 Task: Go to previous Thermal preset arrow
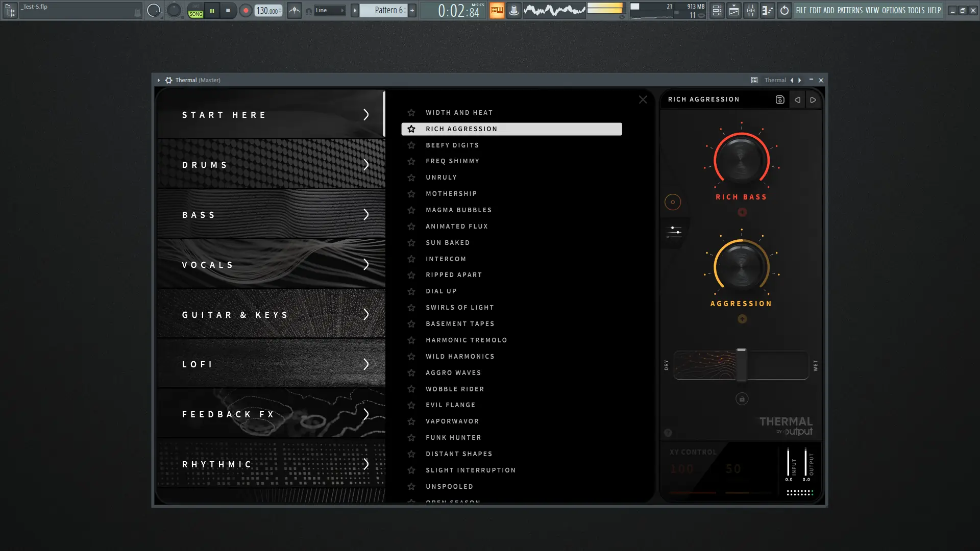(x=797, y=100)
